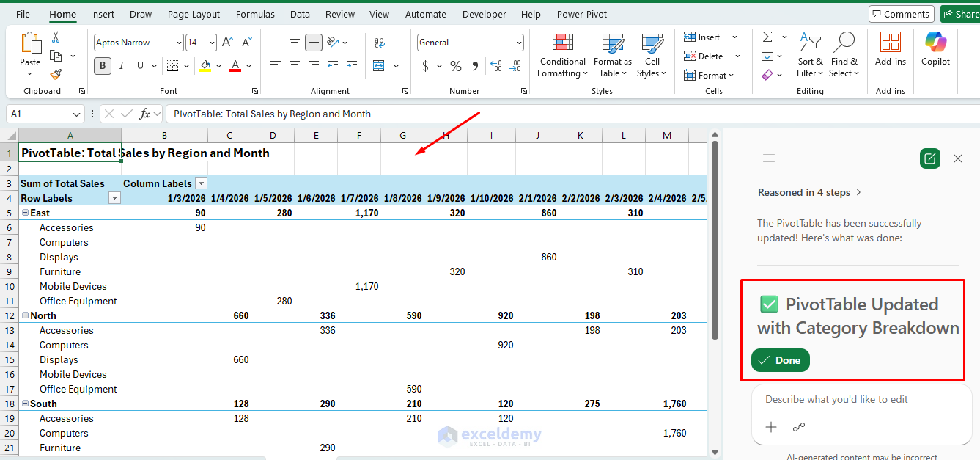
Task: Click the Fill down icon in Editing
Action: [x=767, y=56]
